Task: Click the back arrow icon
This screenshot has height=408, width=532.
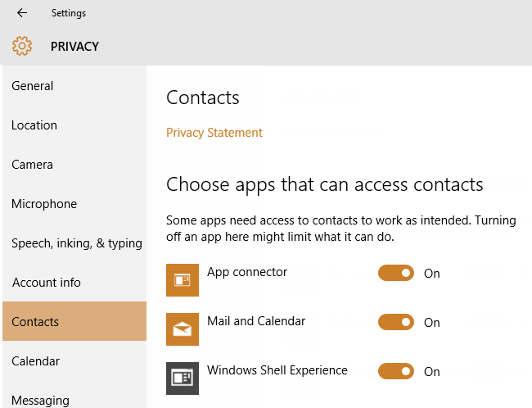Action: pyautogui.click(x=22, y=13)
